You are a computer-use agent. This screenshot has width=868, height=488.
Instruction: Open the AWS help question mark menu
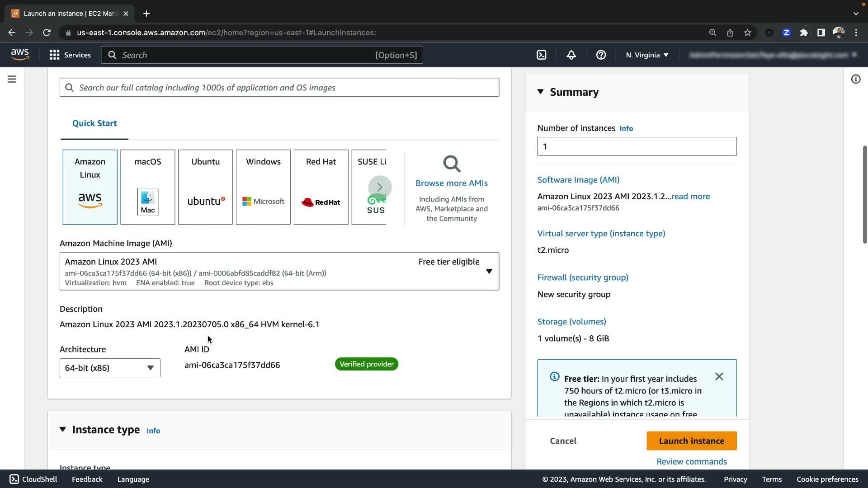coord(601,55)
